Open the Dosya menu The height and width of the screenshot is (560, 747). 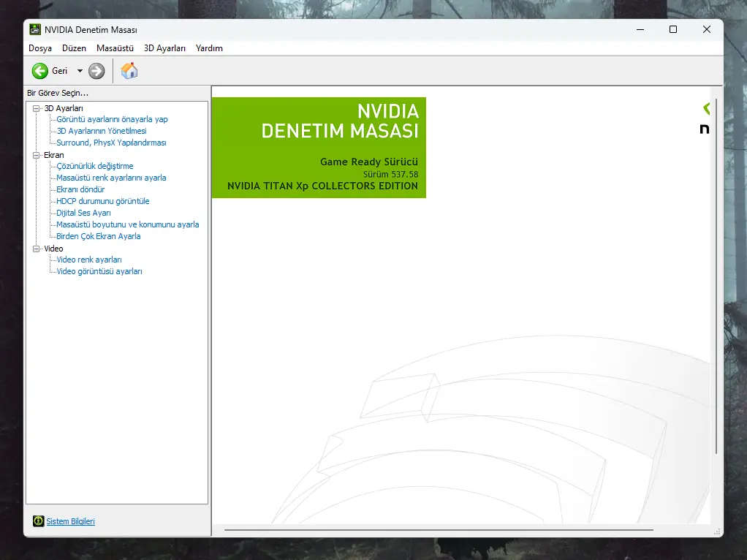[40, 48]
